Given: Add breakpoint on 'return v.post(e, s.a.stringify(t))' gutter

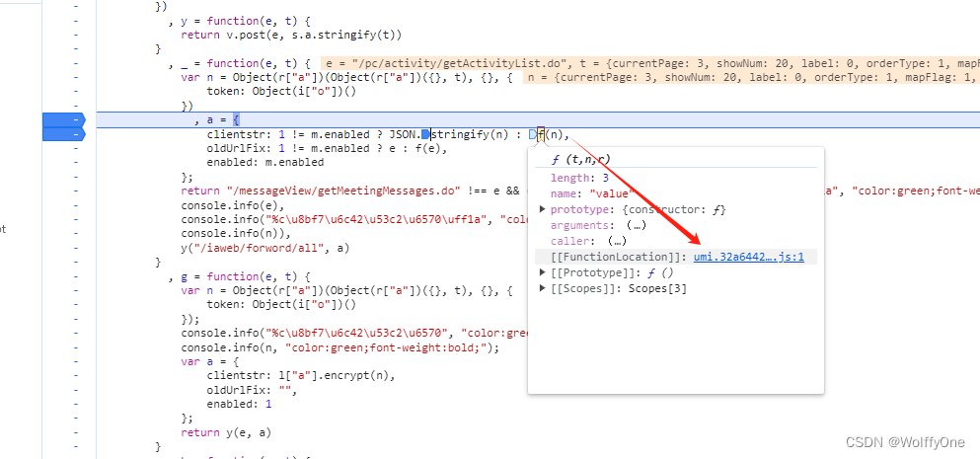Looking at the screenshot, I should (76, 35).
